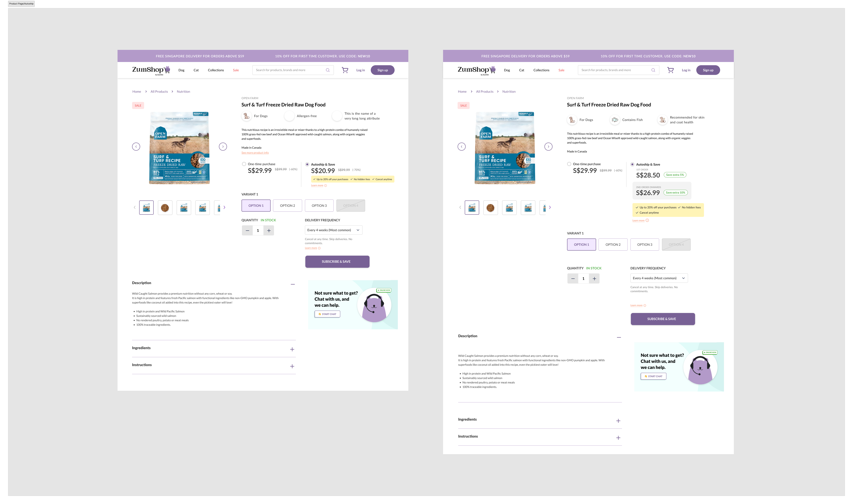
Task: Click SUBSCRIBE & SAVE button on left page
Action: click(x=337, y=262)
